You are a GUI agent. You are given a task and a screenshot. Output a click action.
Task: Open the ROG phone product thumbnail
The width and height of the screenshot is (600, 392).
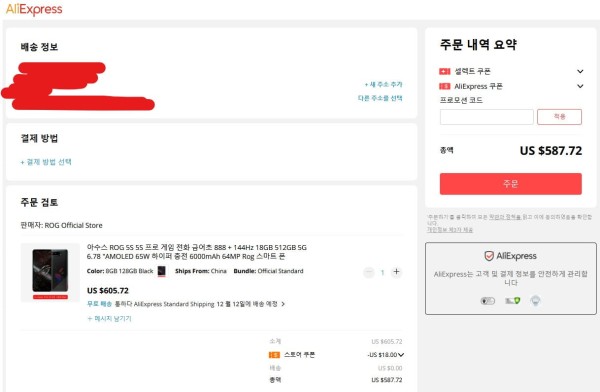[50, 273]
